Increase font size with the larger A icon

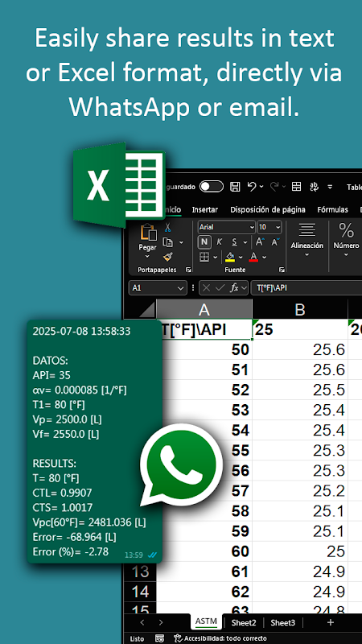(x=259, y=242)
